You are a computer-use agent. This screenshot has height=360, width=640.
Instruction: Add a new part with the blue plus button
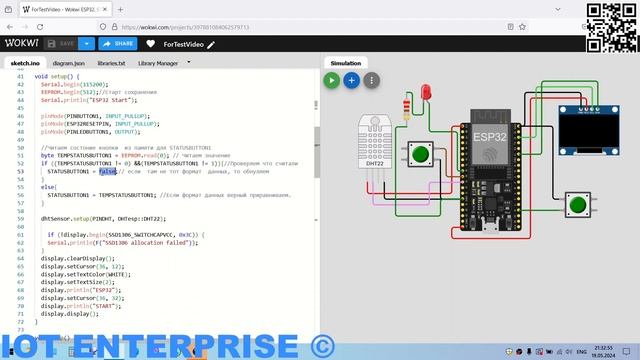(351, 80)
